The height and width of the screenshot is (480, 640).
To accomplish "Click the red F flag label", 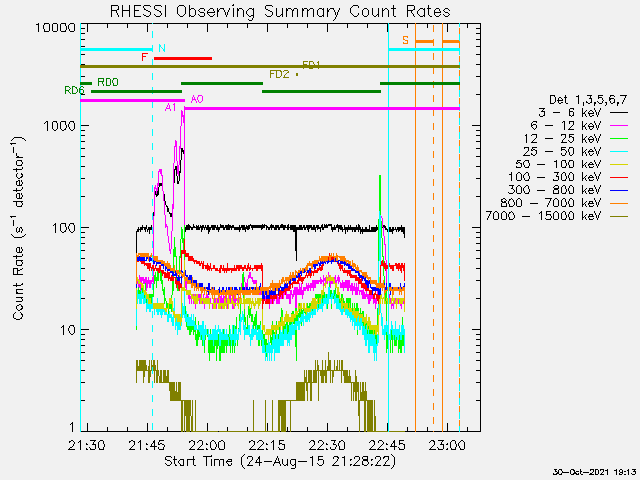I will click(144, 57).
